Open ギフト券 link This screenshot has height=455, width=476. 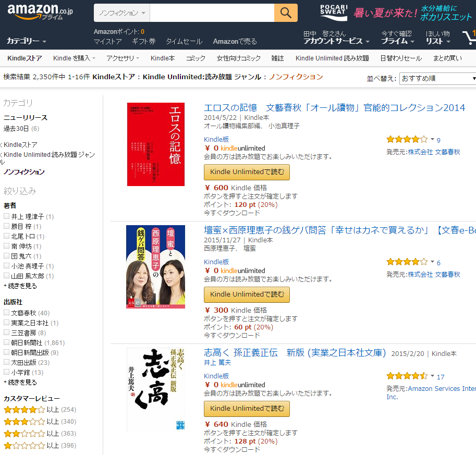(144, 41)
